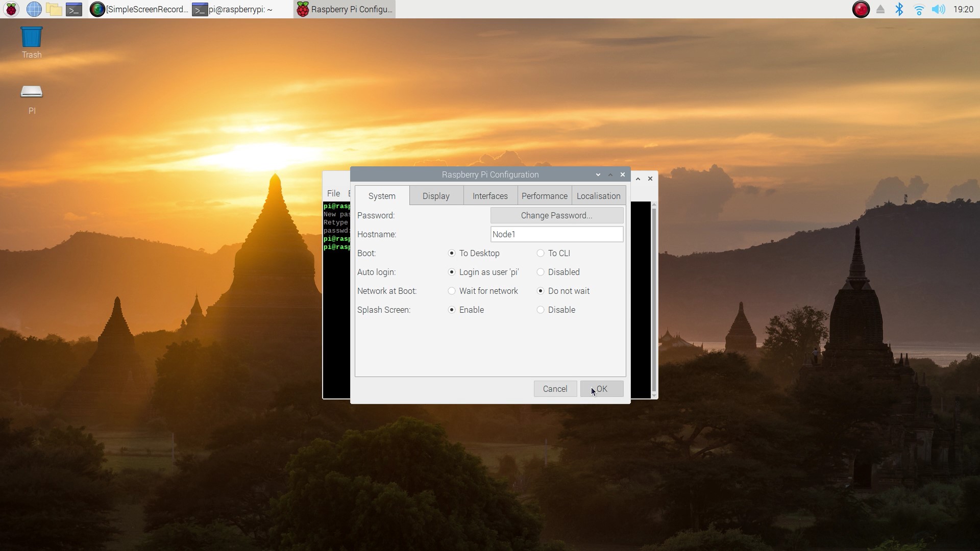
Task: Select Do not wait for network
Action: click(x=540, y=291)
